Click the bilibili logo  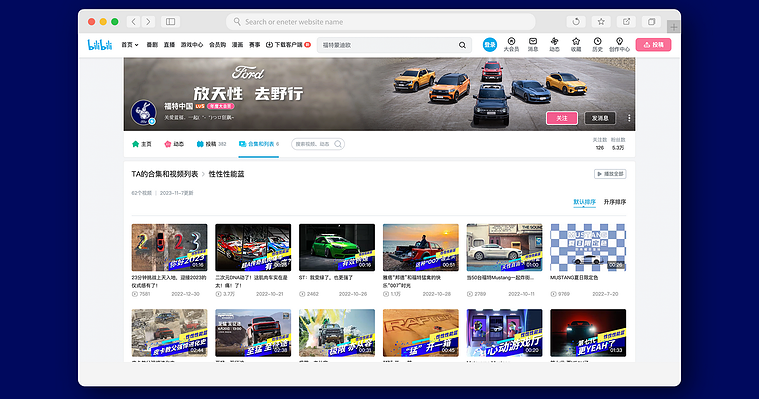(x=100, y=45)
